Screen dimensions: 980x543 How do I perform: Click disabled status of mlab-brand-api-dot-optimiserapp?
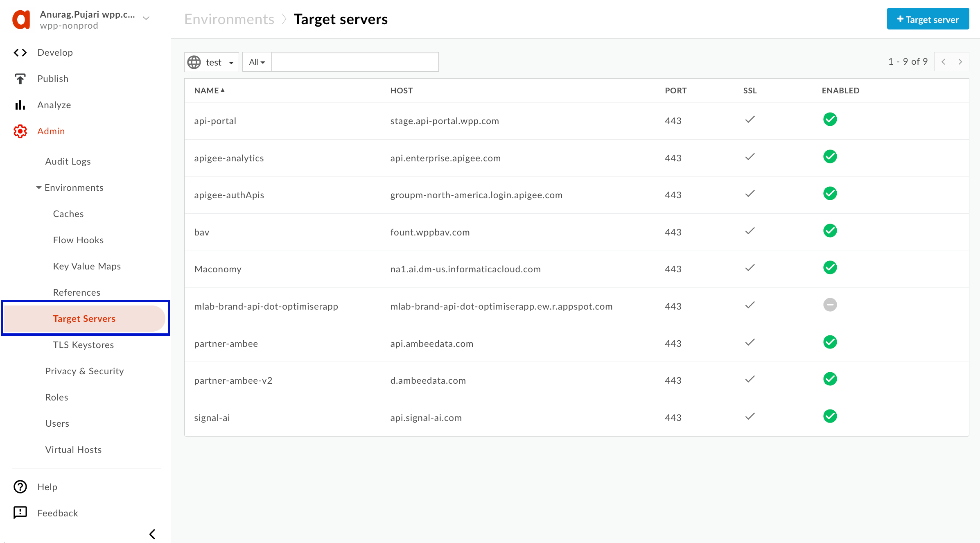[x=830, y=305]
